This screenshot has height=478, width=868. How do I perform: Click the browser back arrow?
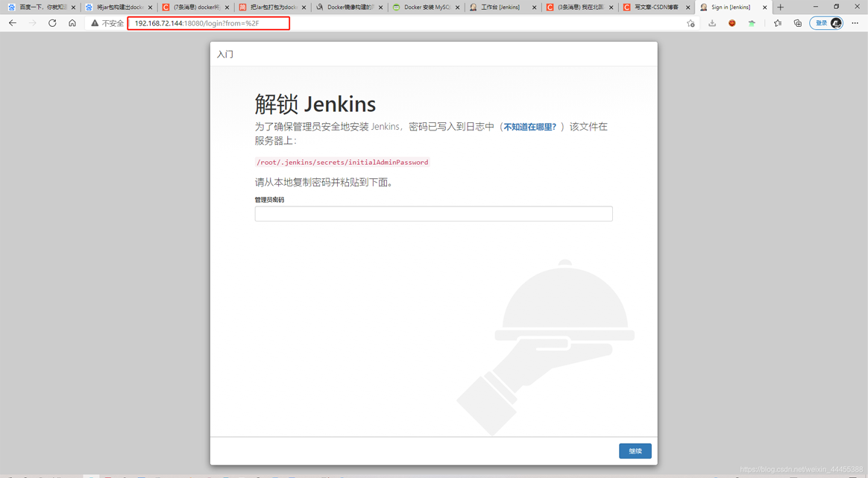tap(13, 23)
